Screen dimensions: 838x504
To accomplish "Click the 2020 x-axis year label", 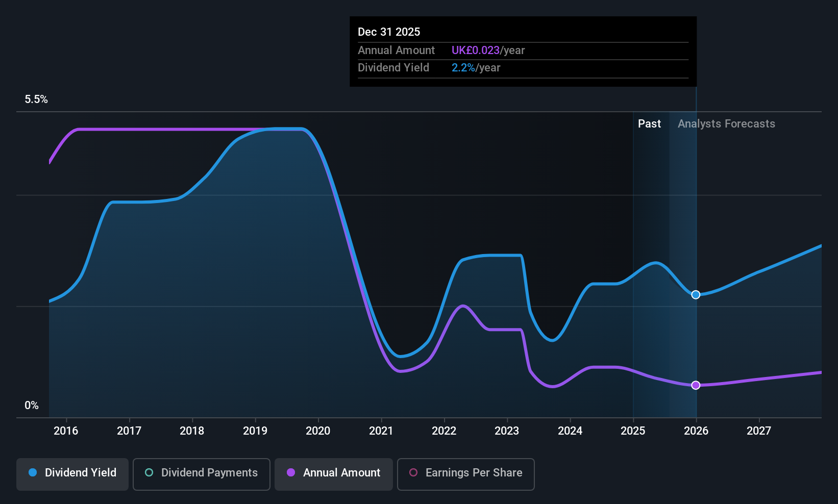I will pos(318,431).
